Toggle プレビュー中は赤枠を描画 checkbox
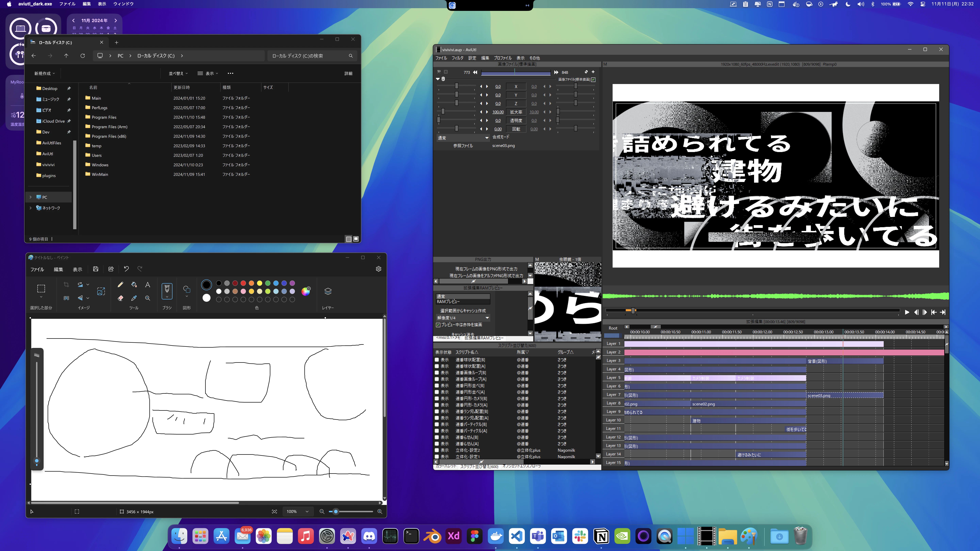This screenshot has width=980, height=551. (438, 325)
